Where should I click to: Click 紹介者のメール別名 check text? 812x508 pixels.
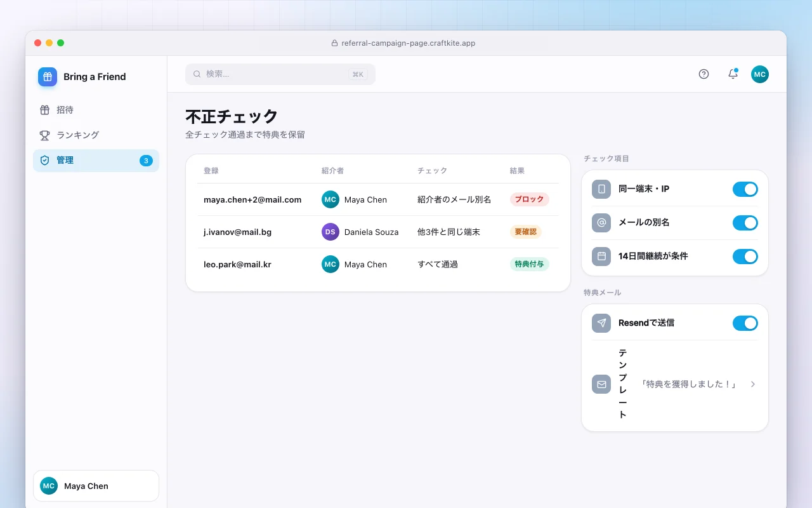(x=454, y=199)
